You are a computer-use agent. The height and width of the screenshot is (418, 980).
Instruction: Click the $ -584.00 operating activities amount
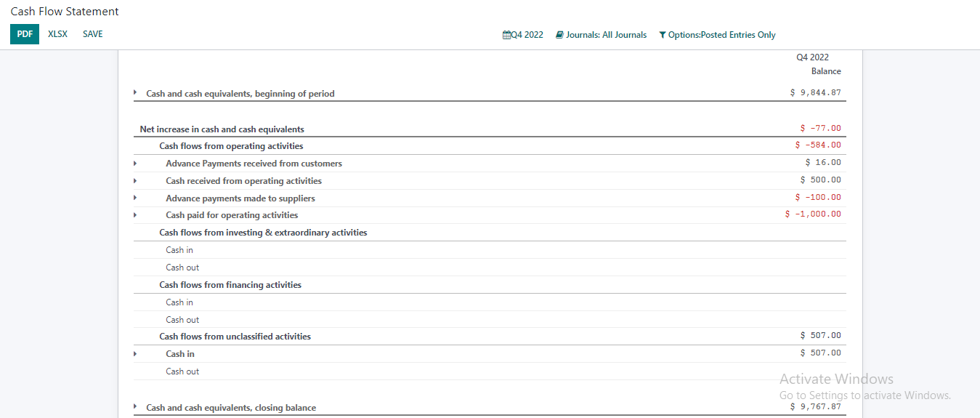[818, 145]
